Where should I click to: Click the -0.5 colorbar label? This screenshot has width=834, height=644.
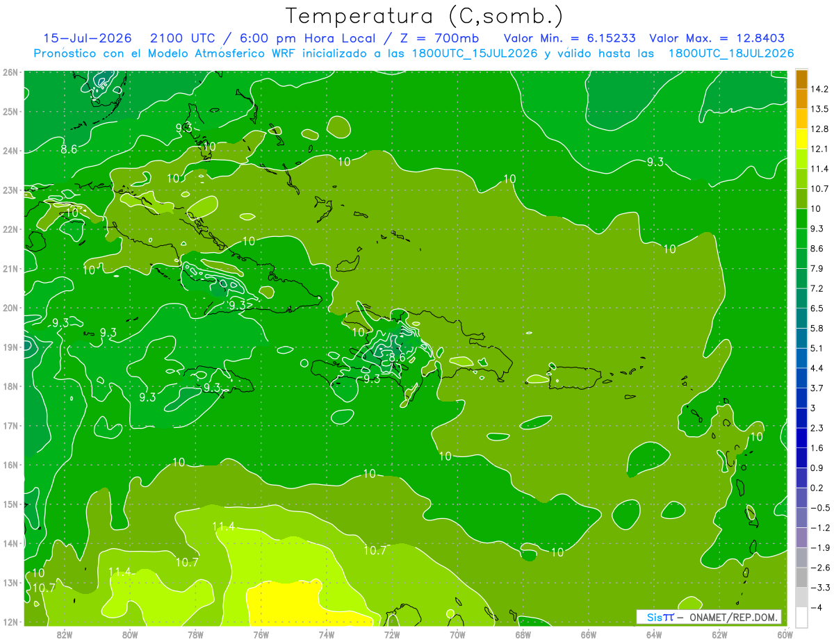(819, 507)
